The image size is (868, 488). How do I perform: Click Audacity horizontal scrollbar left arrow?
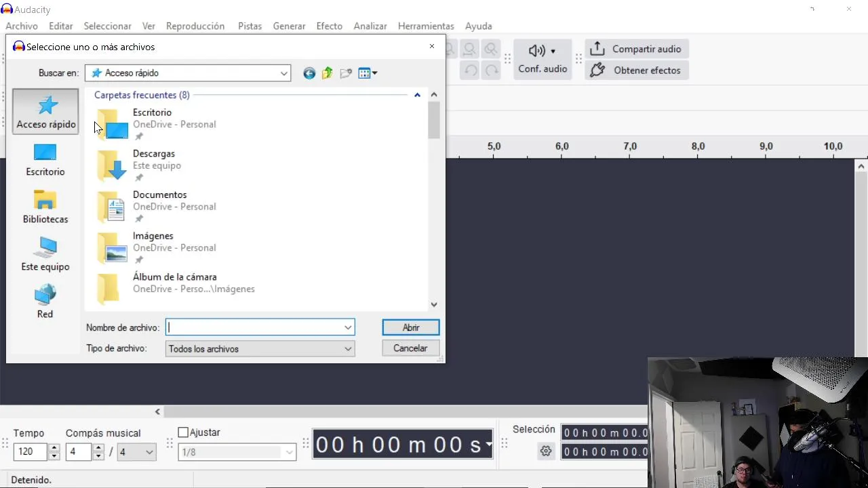[x=157, y=411]
